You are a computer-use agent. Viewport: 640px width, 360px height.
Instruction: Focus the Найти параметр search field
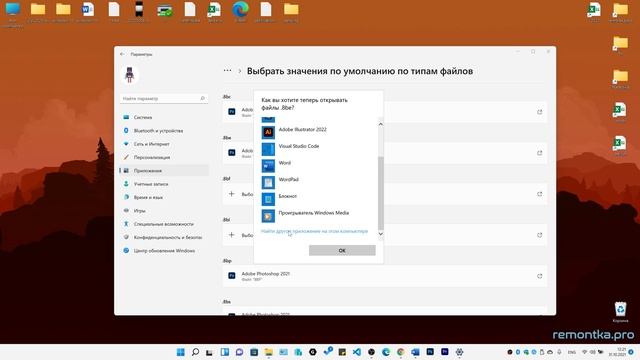point(164,98)
